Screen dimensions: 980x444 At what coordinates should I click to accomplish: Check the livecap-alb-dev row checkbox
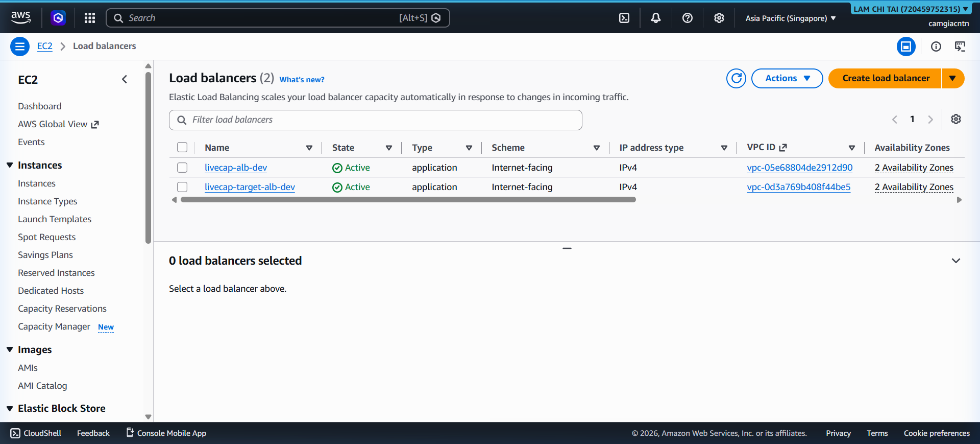tap(182, 168)
